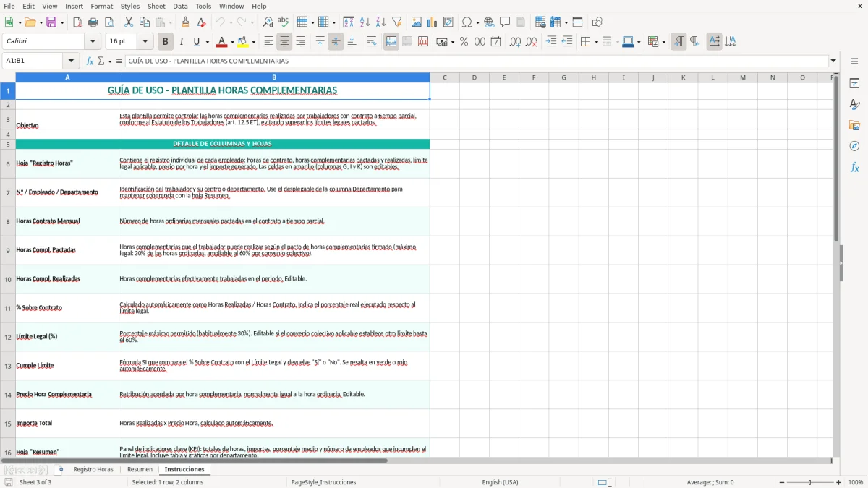Apply yellow background color swatch
Image resolution: width=868 pixels, height=488 pixels.
click(x=244, y=42)
